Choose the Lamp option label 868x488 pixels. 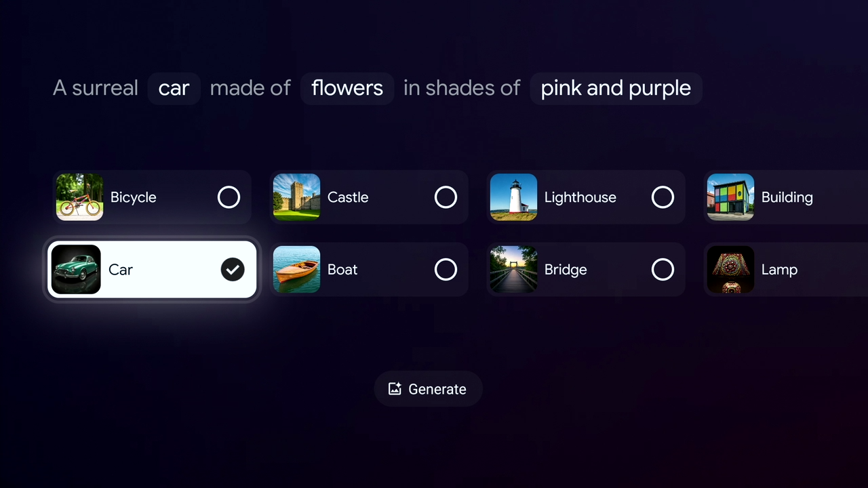[779, 269]
